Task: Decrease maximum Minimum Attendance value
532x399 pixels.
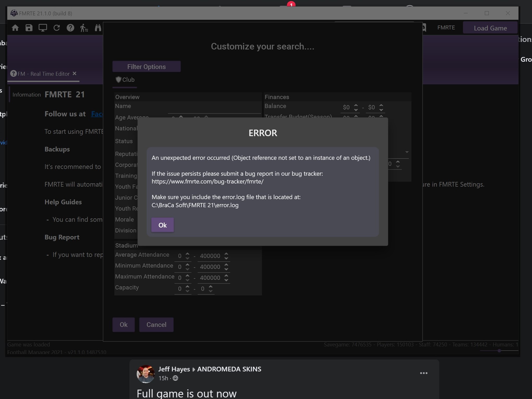Action: pyautogui.click(x=226, y=269)
